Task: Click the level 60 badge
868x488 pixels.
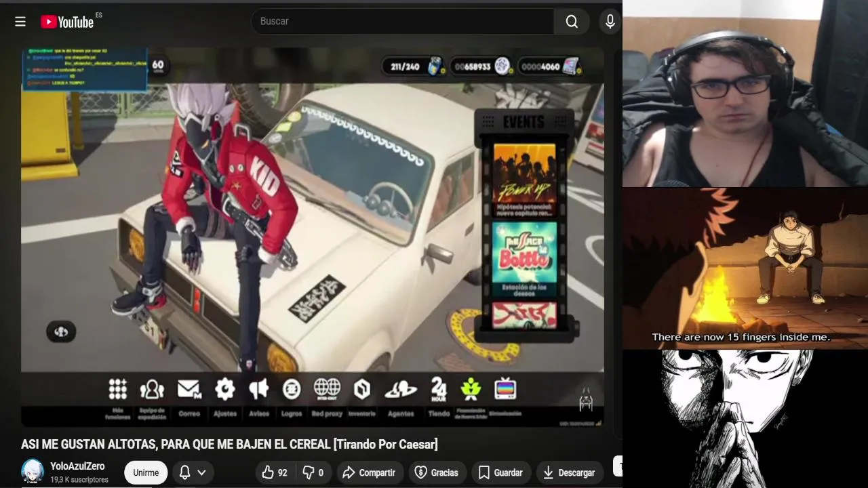Action: coord(158,66)
